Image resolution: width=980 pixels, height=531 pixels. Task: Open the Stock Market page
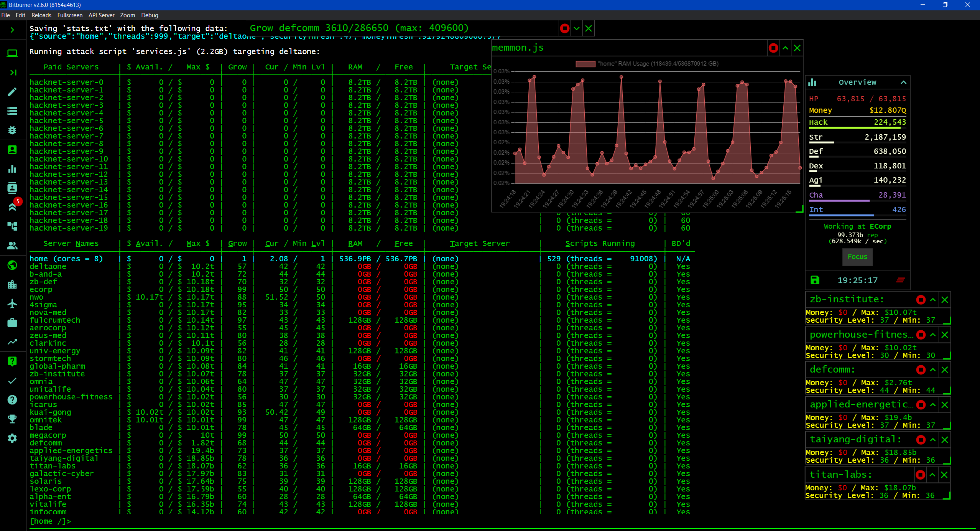(x=13, y=341)
